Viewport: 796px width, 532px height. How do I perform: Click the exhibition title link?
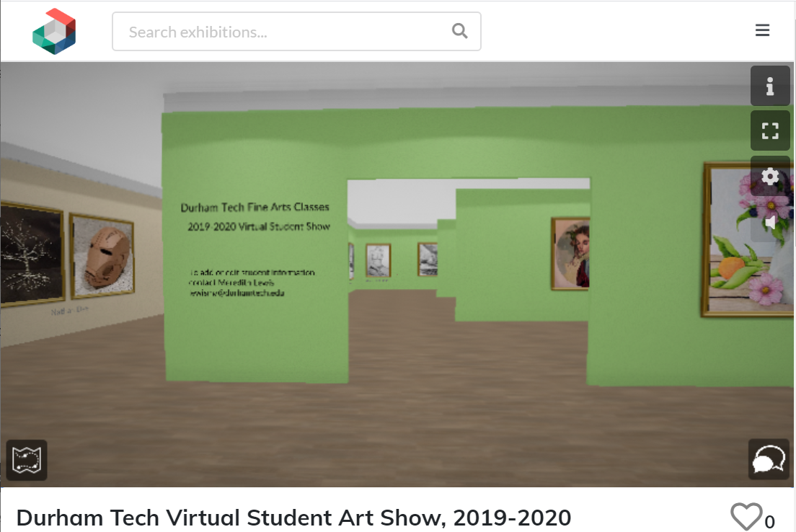(x=294, y=517)
